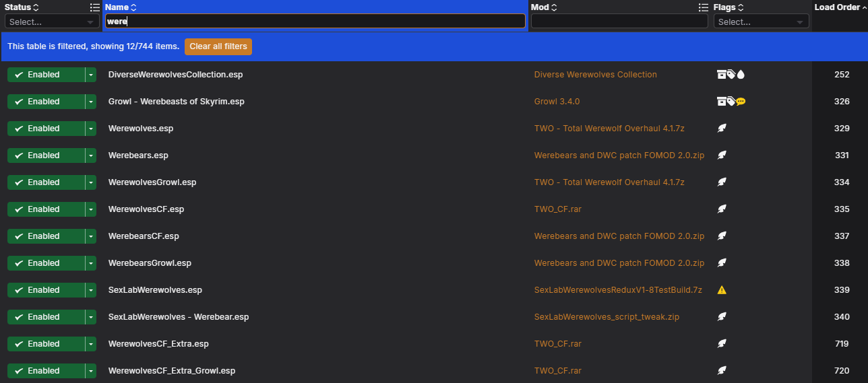Click list icon in Status column header
This screenshot has width=868, height=383.
tap(95, 7)
